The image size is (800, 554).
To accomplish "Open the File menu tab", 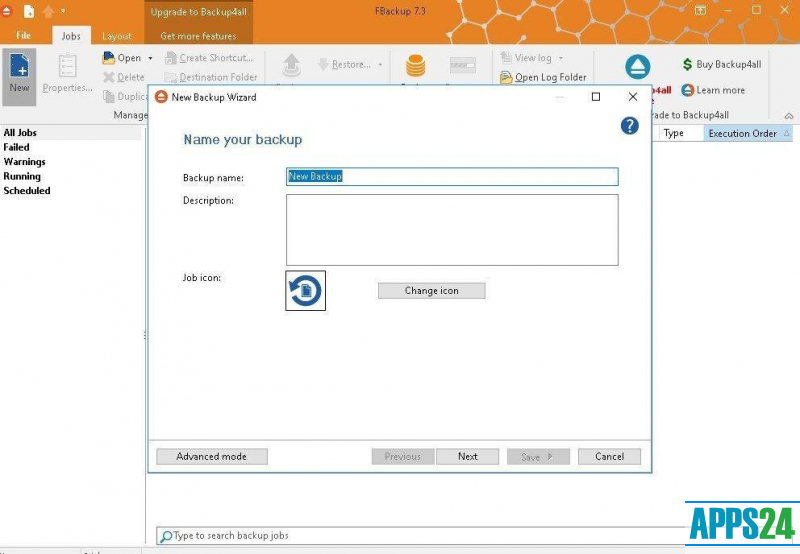I will point(24,36).
